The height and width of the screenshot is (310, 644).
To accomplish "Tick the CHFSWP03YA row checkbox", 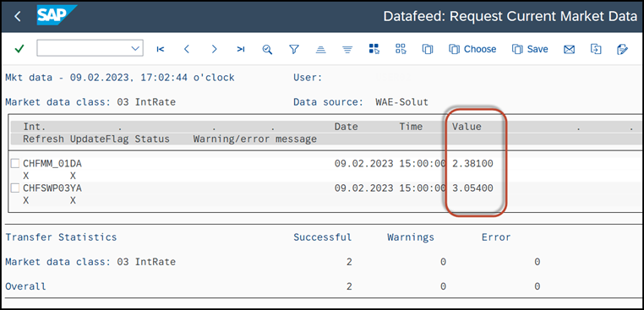I will click(14, 188).
